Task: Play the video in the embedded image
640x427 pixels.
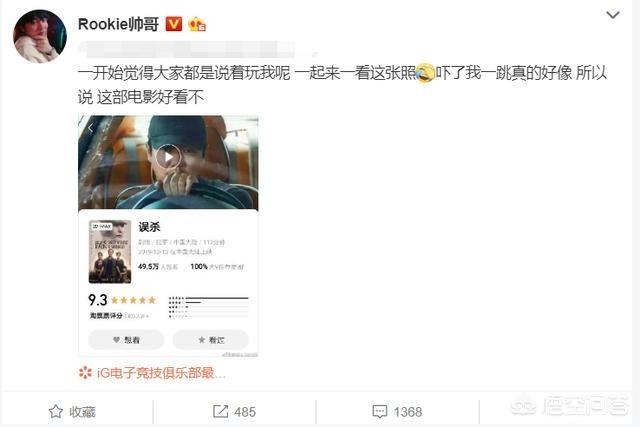Action: 168,157
